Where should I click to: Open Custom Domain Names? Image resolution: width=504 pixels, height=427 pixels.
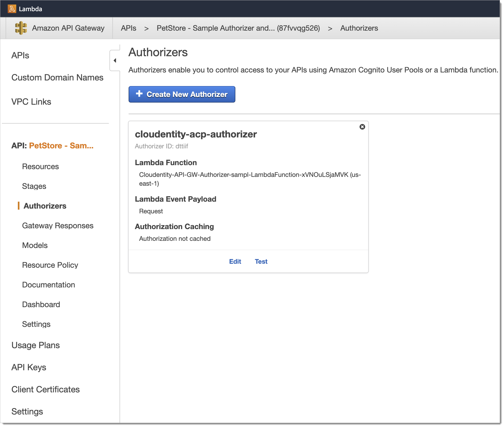click(58, 78)
